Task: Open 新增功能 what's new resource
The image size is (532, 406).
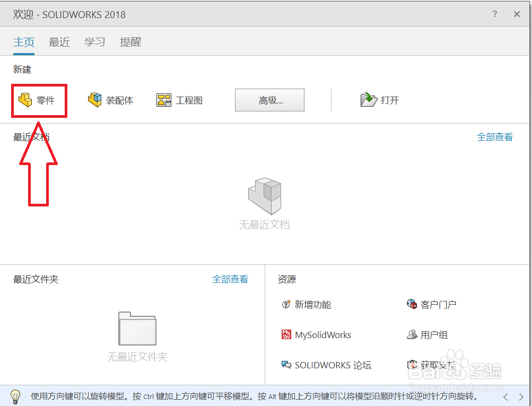Action: pyautogui.click(x=307, y=305)
